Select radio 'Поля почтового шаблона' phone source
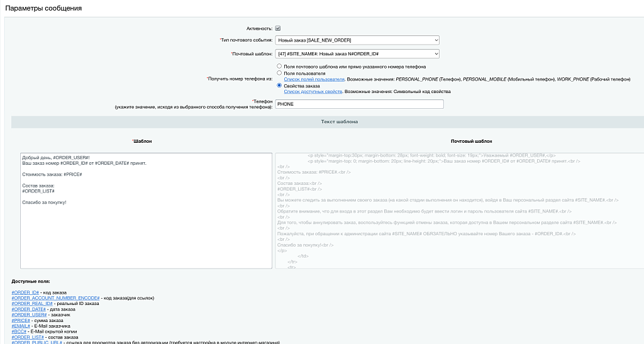Image resolution: width=644 pixels, height=344 pixels. pos(279,66)
